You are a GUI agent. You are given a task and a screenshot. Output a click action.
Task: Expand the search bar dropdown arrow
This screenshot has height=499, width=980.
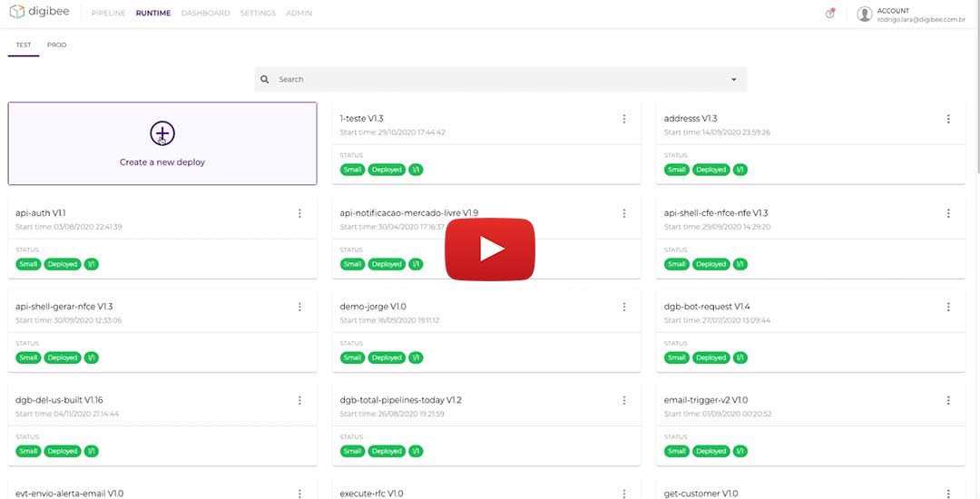734,80
